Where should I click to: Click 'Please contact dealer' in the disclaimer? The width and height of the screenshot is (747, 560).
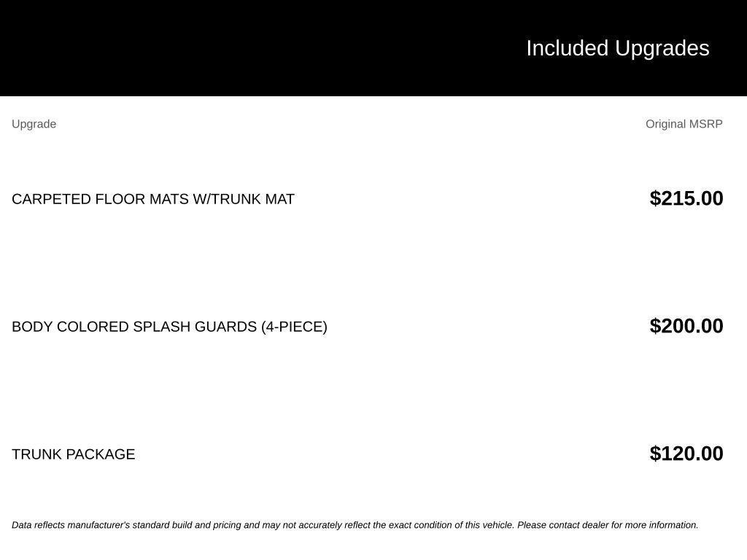563,525
